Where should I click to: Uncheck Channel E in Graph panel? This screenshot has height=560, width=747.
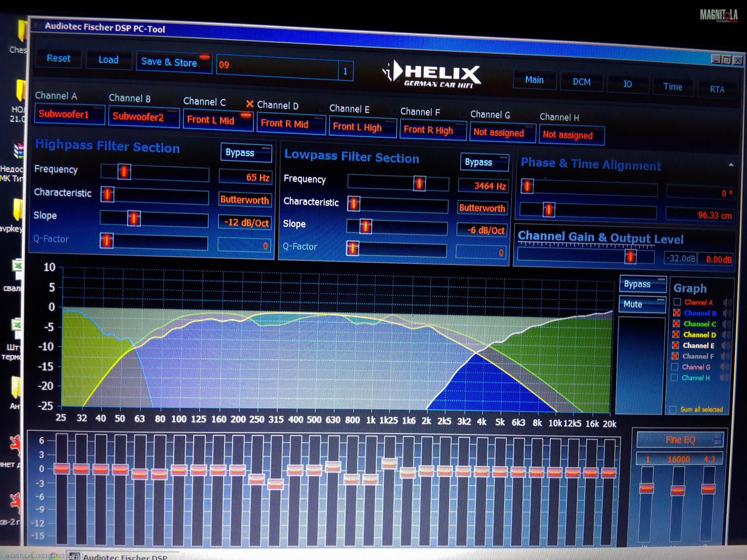675,345
